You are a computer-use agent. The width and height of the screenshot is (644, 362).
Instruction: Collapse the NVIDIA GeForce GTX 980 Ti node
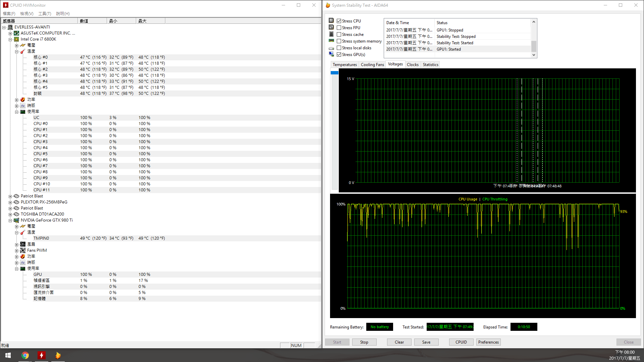(10, 221)
